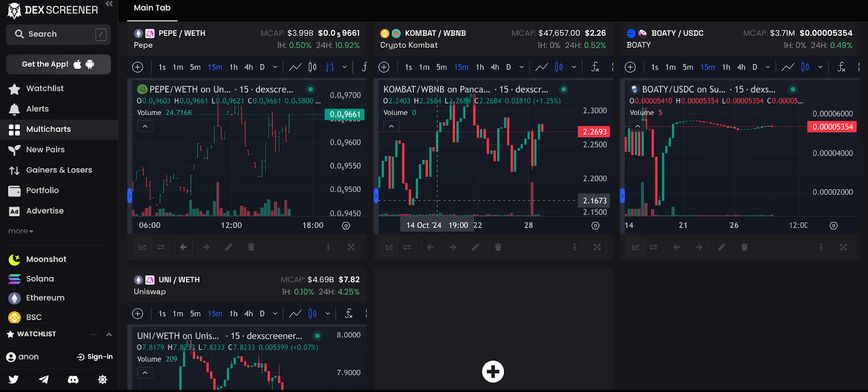Set PEPE chart to 1s interval
868x392 pixels.
click(x=162, y=67)
